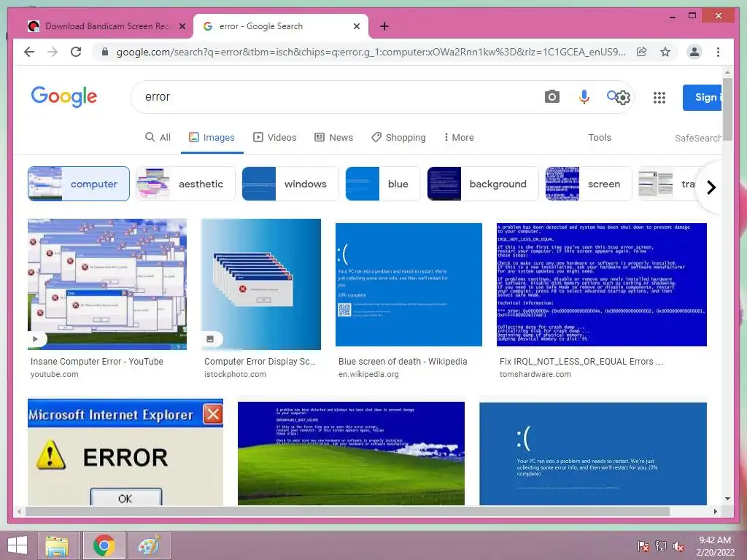Screen dimensions: 747x560
Task: Click the magnifier search icon in search box
Action: coord(612,96)
